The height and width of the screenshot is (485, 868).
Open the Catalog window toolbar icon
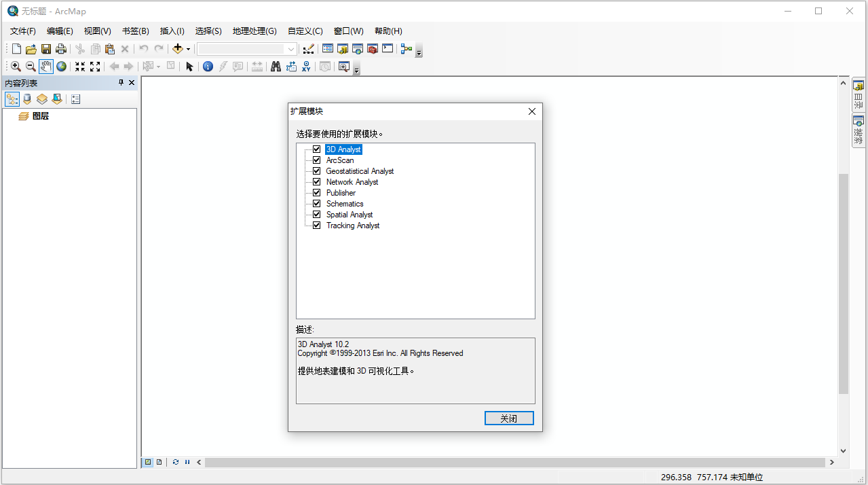343,49
